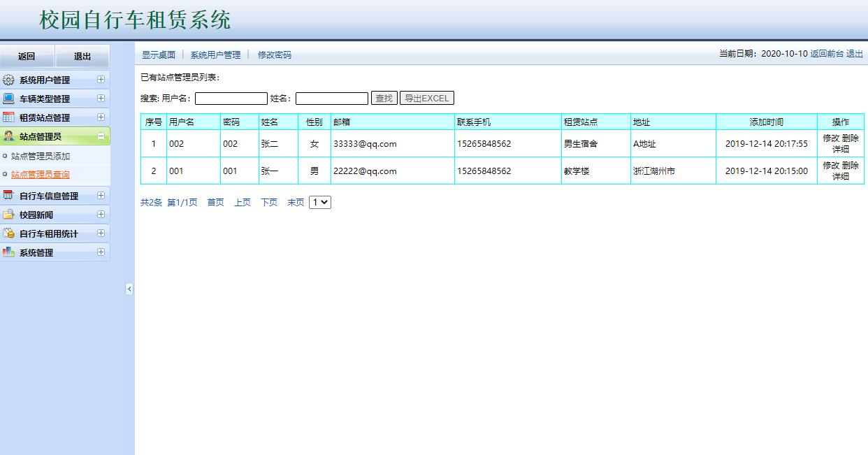868x455 pixels.
Task: Click the 车辆类型管理 monitor icon
Action: [x=10, y=98]
